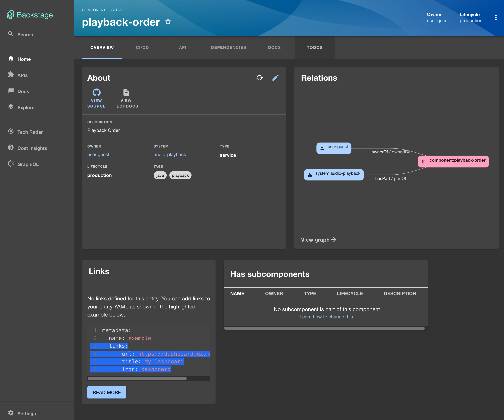
Task: Sort subcomponents by Description column
Action: 400,293
